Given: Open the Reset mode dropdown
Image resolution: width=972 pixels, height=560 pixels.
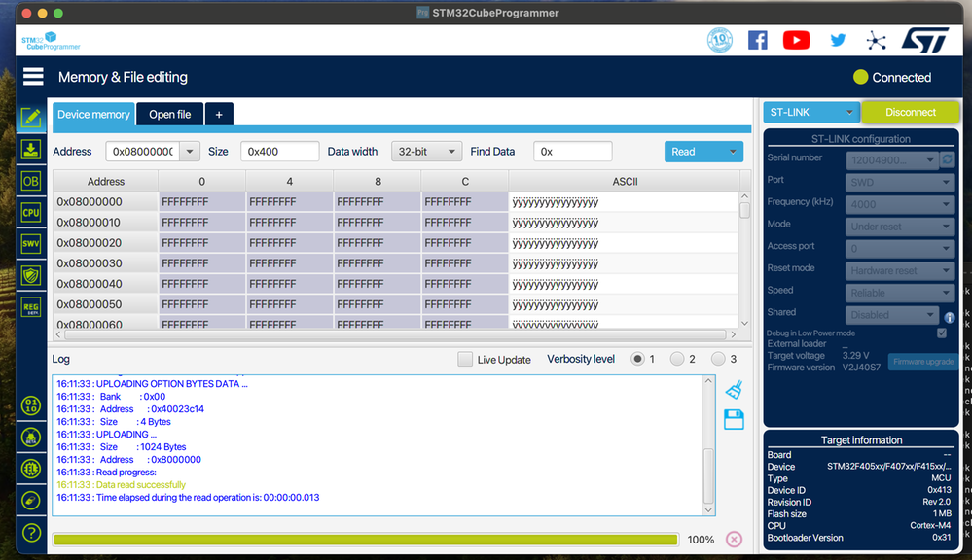Looking at the screenshot, I should 898,268.
